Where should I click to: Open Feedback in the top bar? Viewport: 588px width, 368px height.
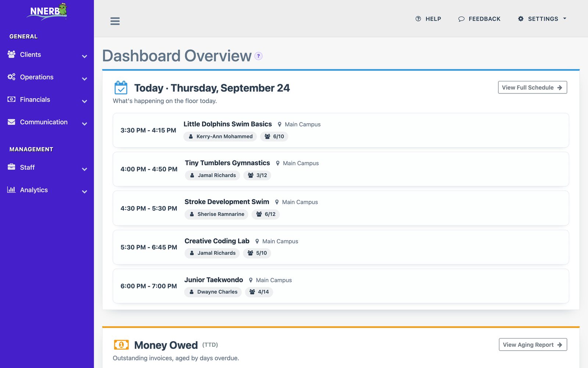pos(479,19)
